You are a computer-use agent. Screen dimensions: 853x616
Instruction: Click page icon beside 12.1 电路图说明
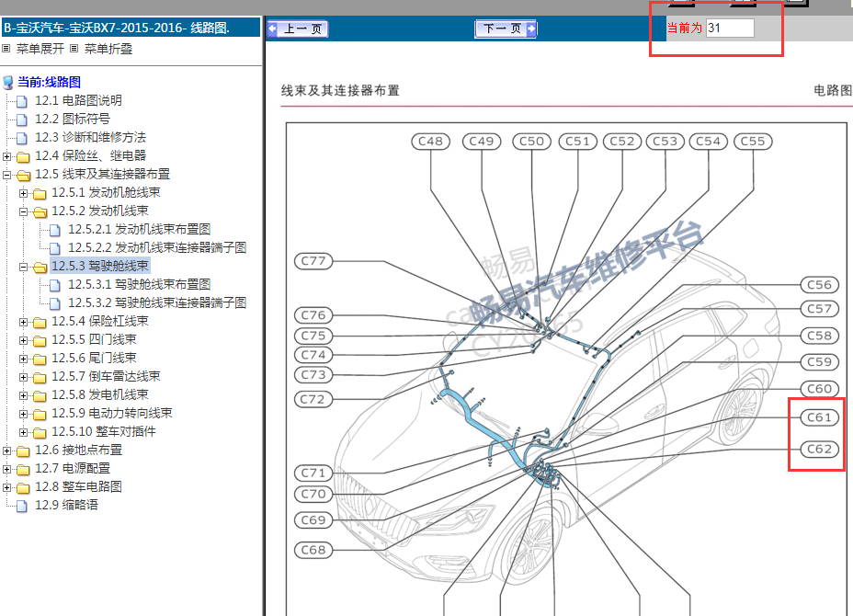(x=22, y=101)
